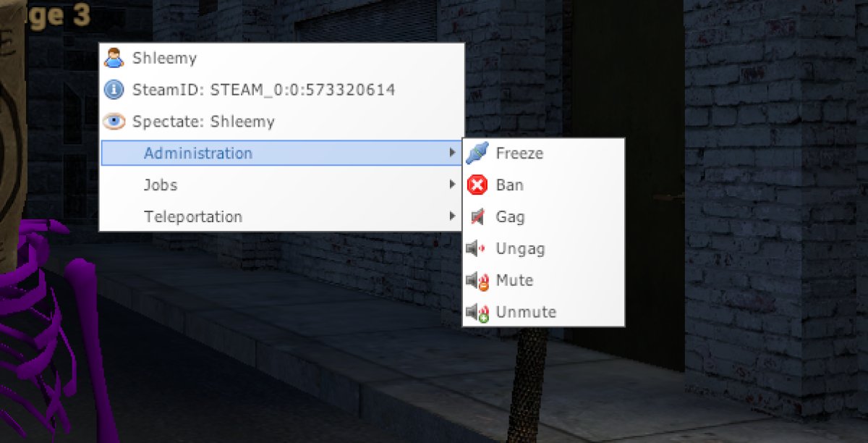Click the blue SteamID info icon

point(114,90)
